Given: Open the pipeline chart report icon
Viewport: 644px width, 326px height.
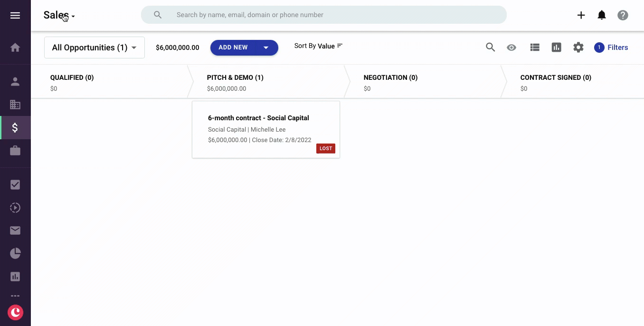Looking at the screenshot, I should point(557,48).
